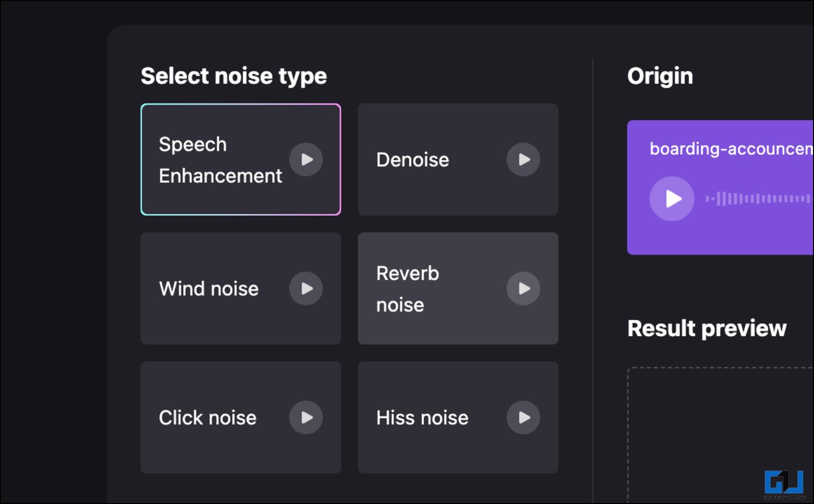Play the Speech Enhancement sample

click(306, 159)
